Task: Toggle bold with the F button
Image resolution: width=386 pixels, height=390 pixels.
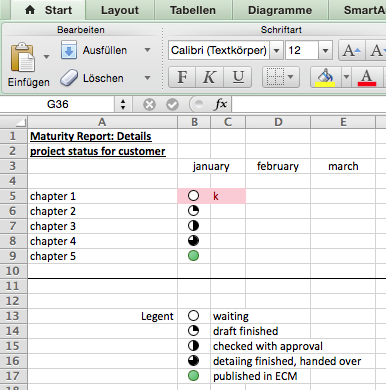Action: (x=182, y=77)
